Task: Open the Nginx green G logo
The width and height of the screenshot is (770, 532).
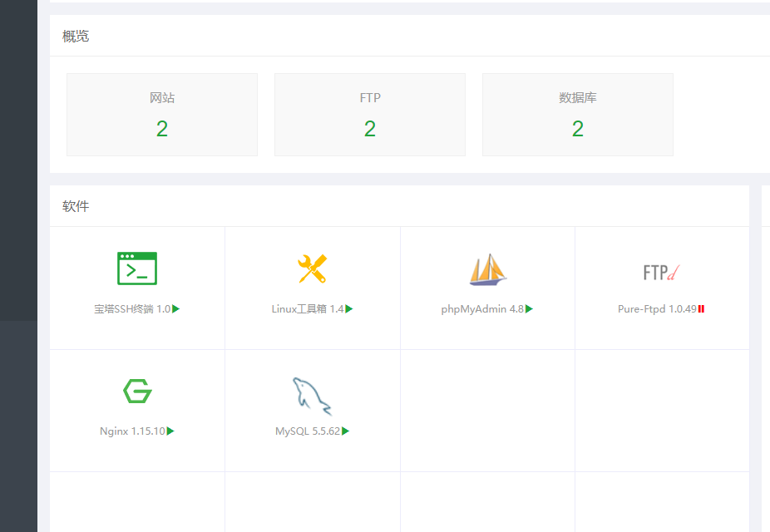Action: [137, 392]
